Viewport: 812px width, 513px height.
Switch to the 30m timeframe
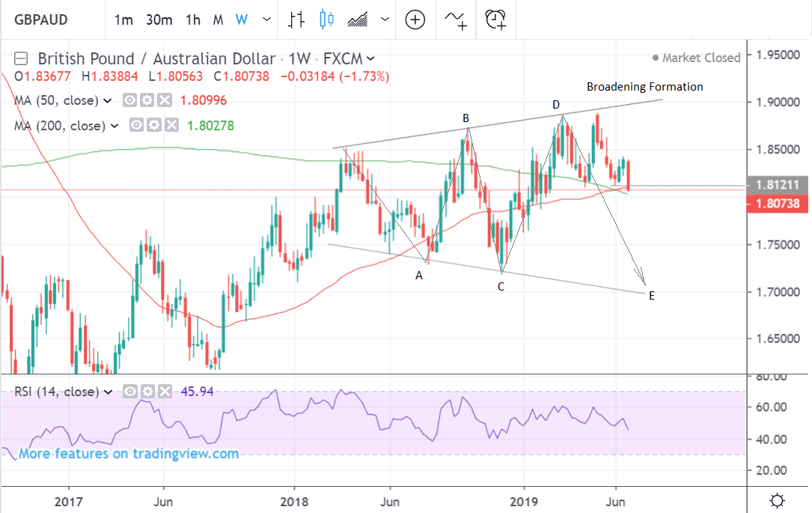click(159, 20)
